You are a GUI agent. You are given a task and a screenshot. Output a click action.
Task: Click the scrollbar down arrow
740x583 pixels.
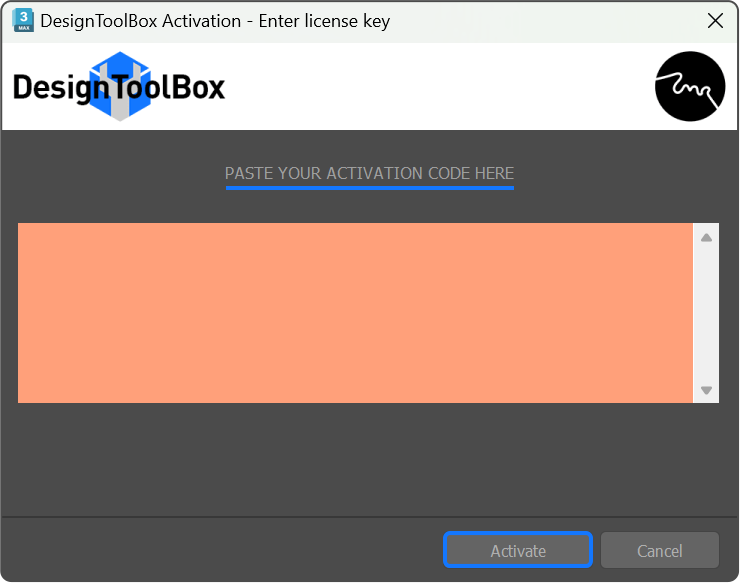tap(706, 390)
